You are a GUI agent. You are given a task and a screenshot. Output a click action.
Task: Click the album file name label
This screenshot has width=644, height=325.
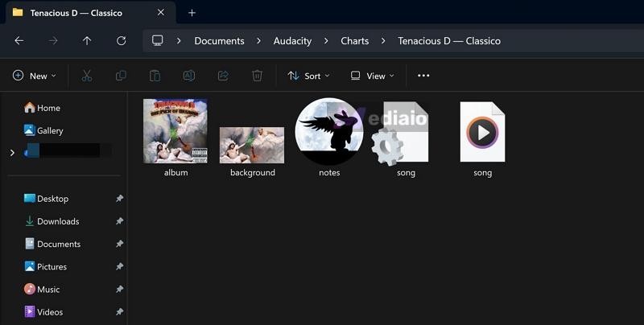pos(175,173)
